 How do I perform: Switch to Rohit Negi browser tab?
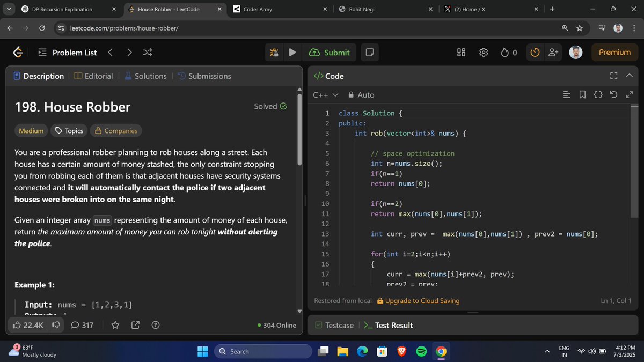[x=385, y=9]
